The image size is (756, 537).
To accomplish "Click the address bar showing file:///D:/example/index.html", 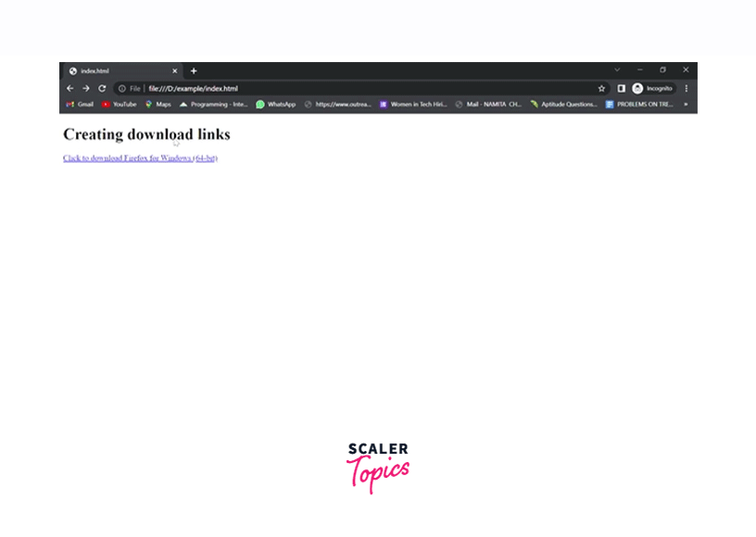I will point(352,88).
